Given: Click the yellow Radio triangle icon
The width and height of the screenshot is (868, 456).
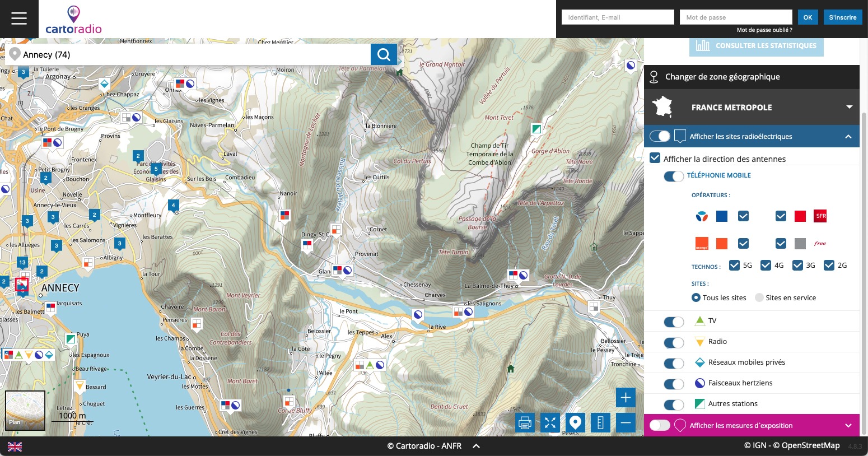Looking at the screenshot, I should 699,342.
